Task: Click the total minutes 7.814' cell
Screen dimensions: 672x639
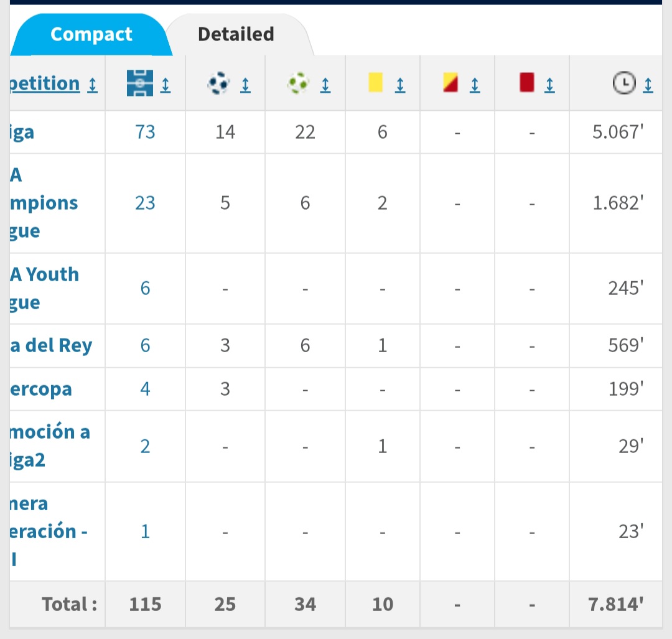Action: (x=617, y=604)
